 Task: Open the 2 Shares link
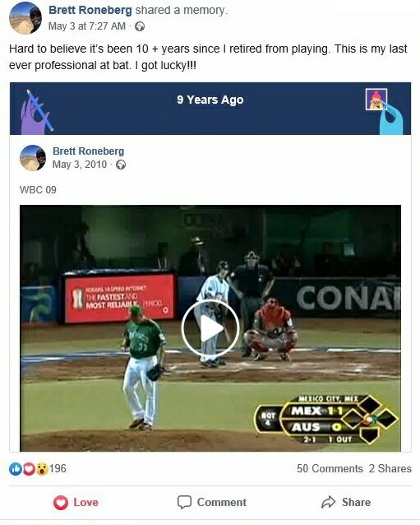tap(390, 468)
